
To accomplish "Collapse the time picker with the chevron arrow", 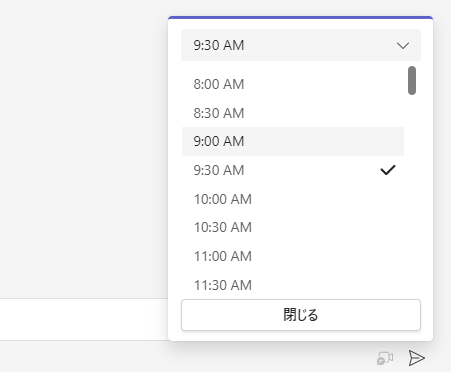I will pyautogui.click(x=403, y=45).
